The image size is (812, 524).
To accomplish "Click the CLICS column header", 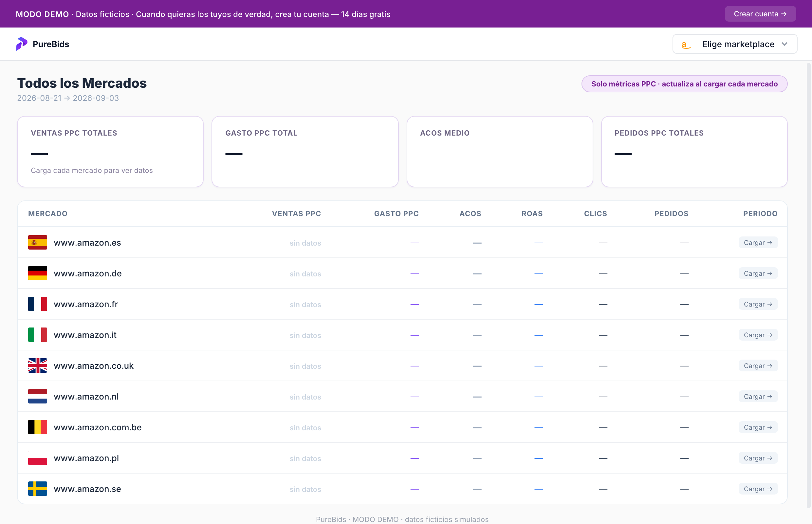I will tap(595, 214).
